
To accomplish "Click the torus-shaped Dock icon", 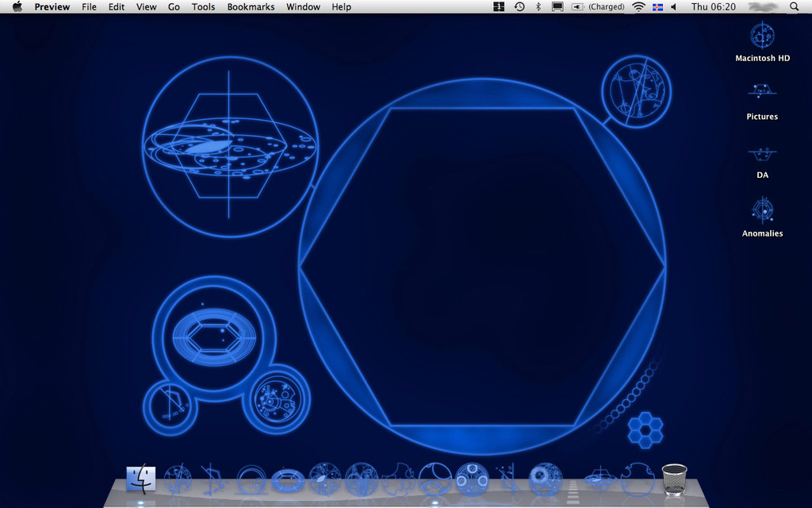I will coord(288,480).
